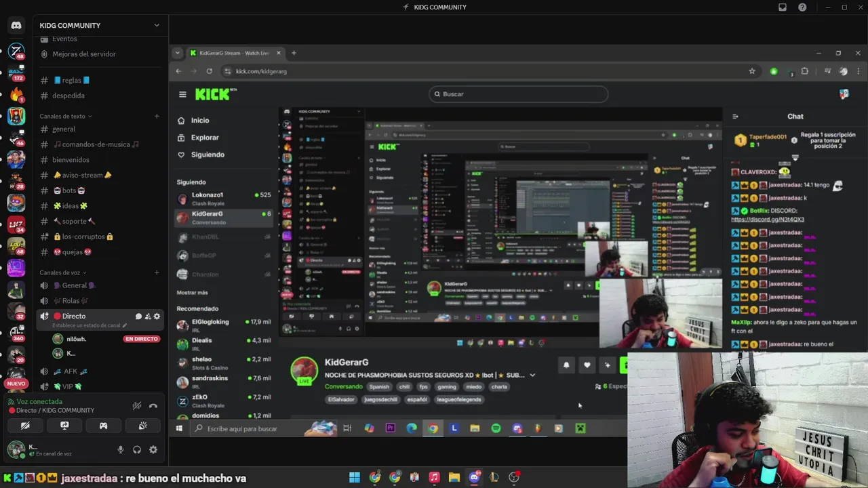Collapse Canales de voz category
The image size is (868, 488).
click(x=63, y=272)
